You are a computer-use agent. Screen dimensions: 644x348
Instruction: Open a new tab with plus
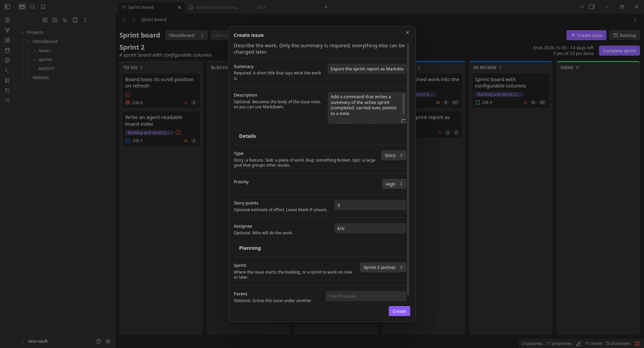326,7
